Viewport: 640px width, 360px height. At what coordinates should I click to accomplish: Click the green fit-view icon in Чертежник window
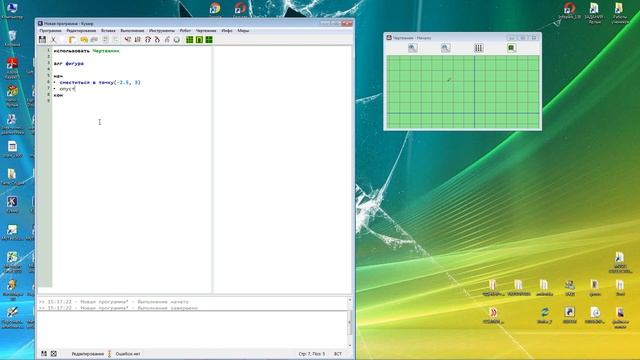pyautogui.click(x=511, y=48)
